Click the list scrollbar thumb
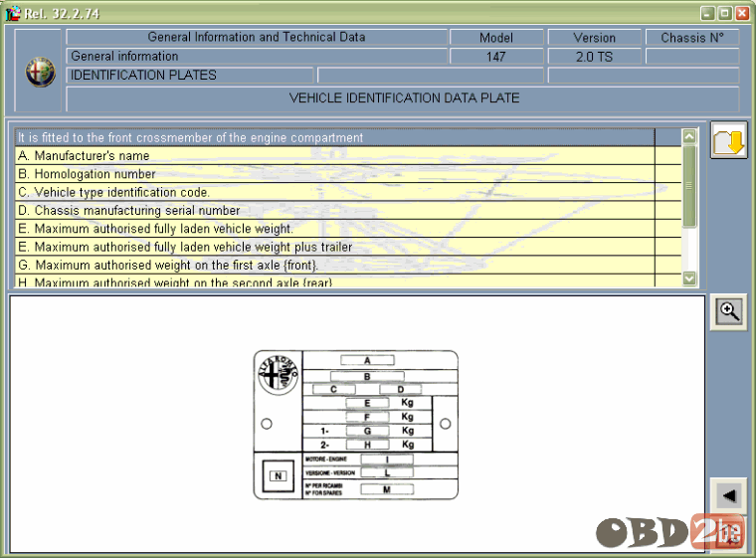The height and width of the screenshot is (558, 756). tap(689, 186)
